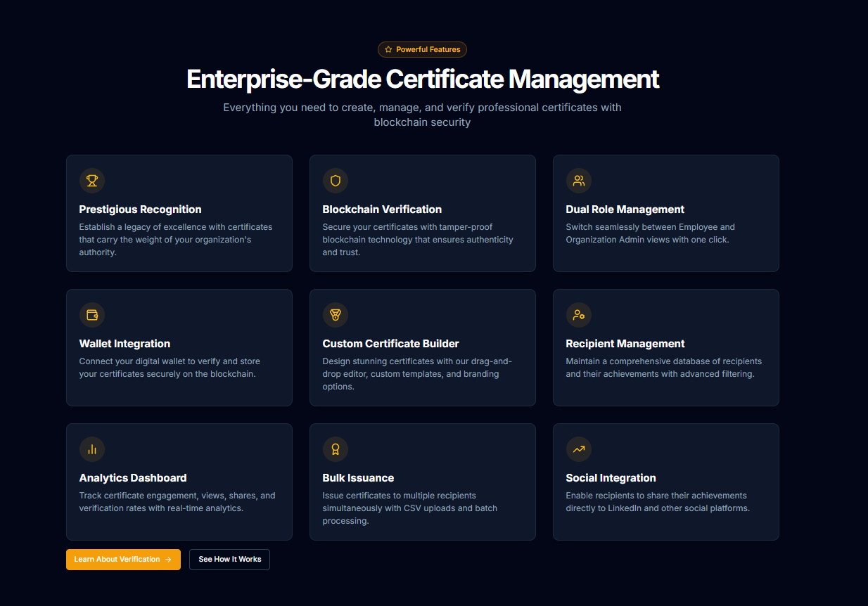Select the Blockchain Verification heading
The height and width of the screenshot is (606, 868).
click(x=382, y=209)
